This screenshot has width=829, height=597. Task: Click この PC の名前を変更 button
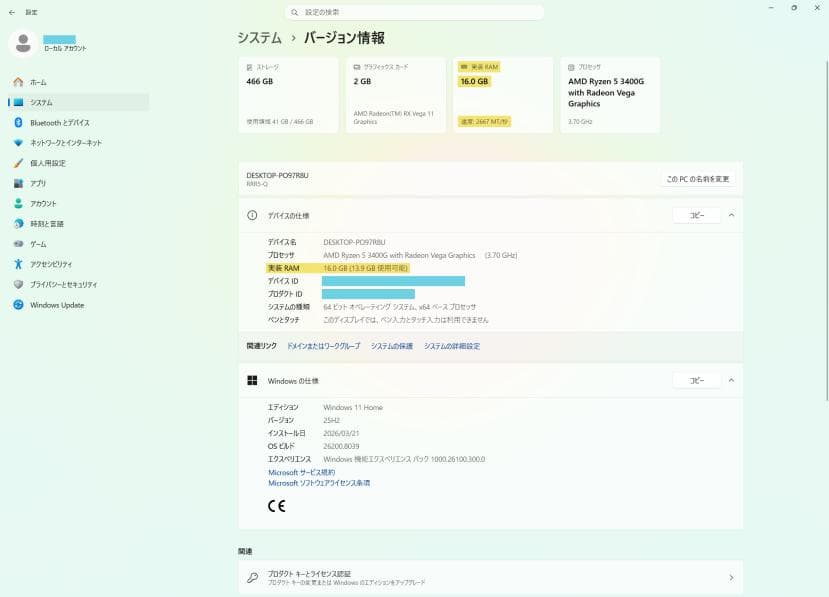[x=698, y=179]
